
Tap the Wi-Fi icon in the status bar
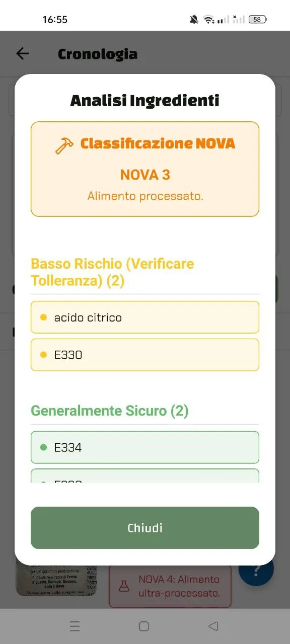(x=208, y=19)
